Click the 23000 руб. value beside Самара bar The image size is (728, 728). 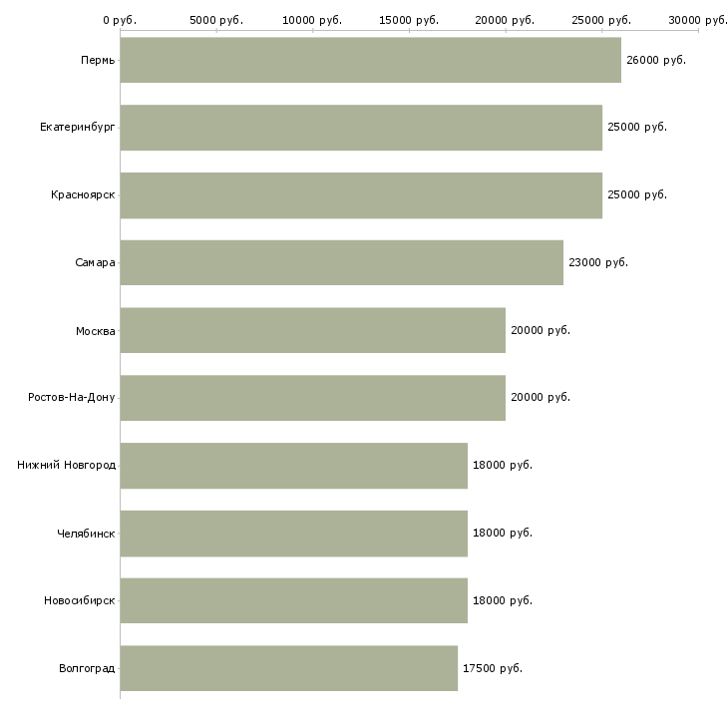(x=597, y=262)
